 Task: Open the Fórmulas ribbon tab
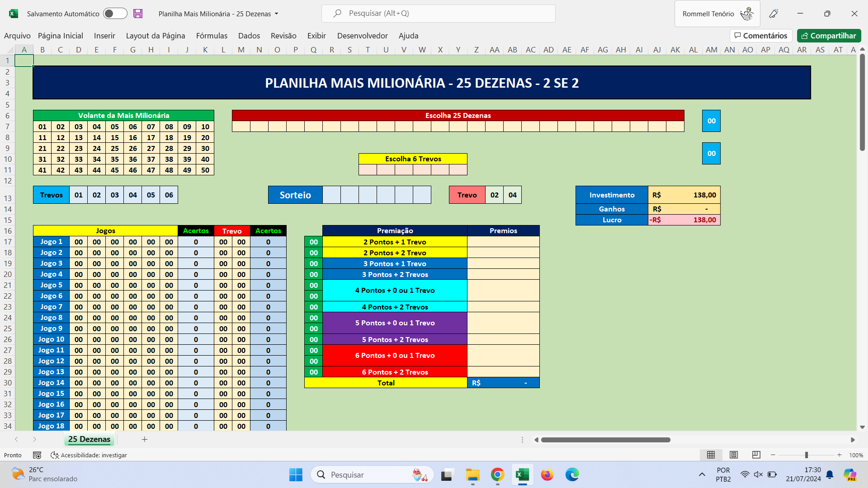coord(212,36)
